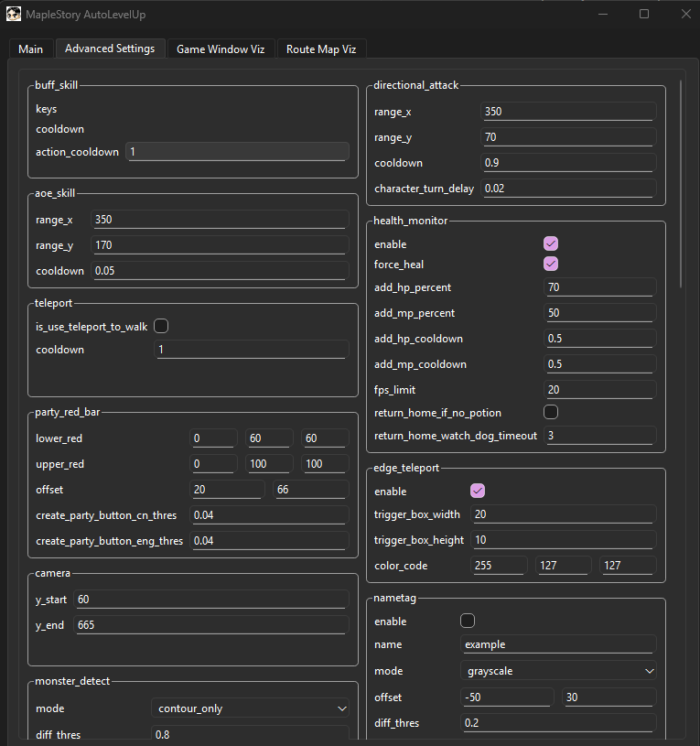Open monster_detect mode contour_only dropdown
Image resolution: width=700 pixels, height=746 pixels.
(x=249, y=708)
